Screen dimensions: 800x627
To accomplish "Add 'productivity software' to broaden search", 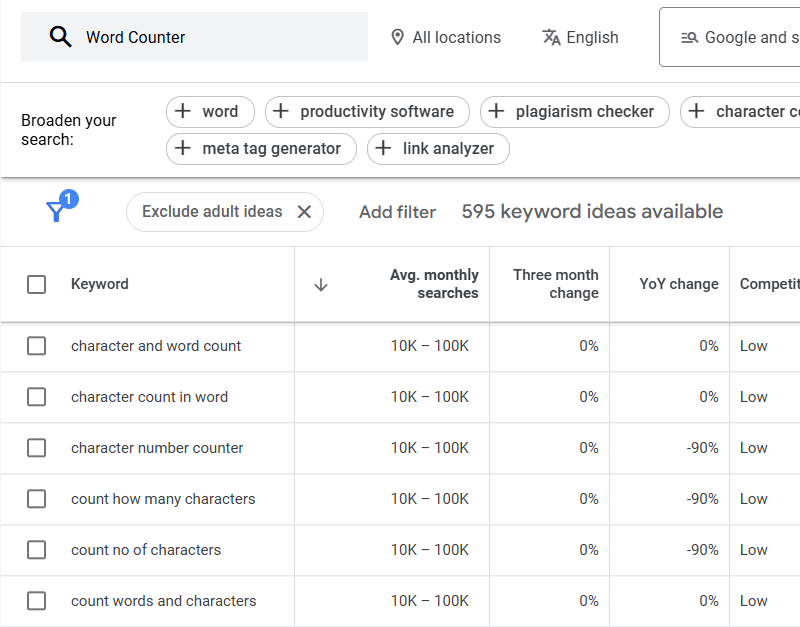I will [x=367, y=111].
